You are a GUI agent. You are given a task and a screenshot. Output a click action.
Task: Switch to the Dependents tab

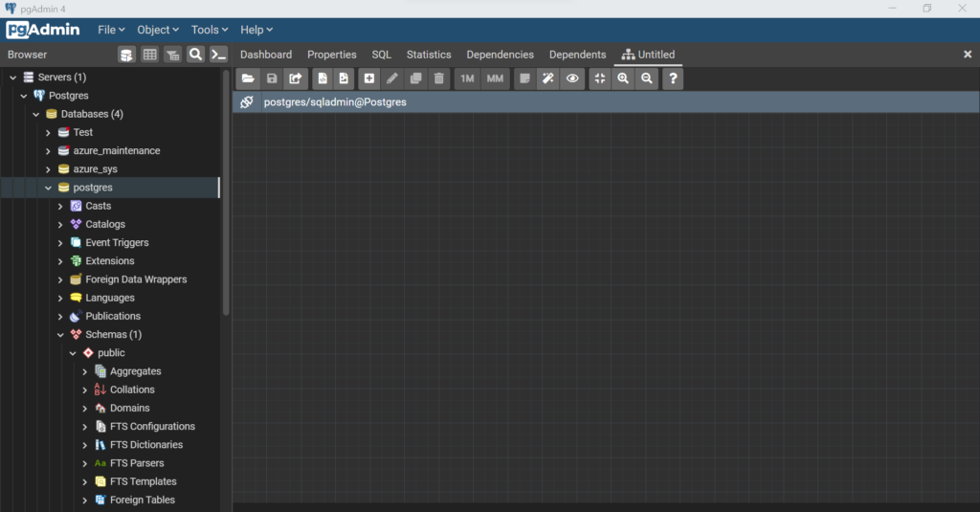577,55
